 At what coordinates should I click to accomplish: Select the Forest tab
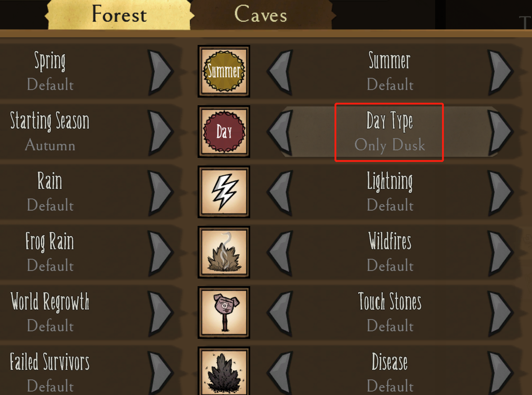click(119, 14)
